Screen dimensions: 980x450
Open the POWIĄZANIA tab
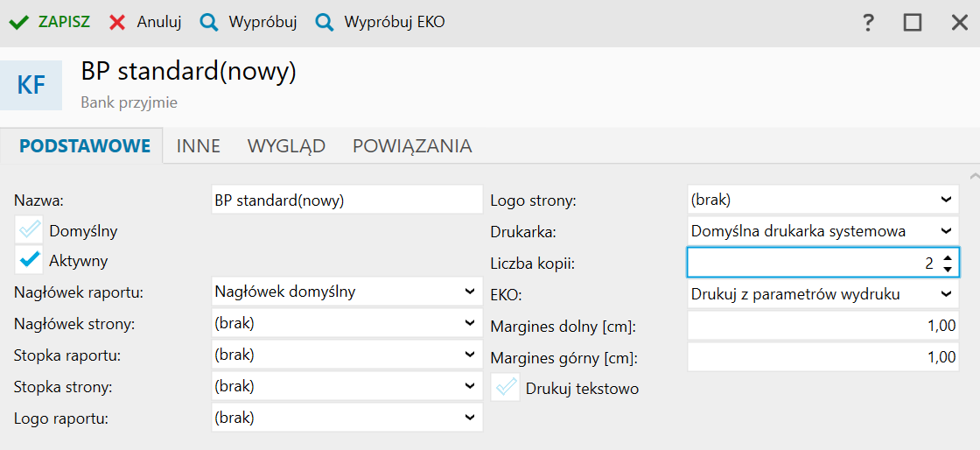(x=412, y=145)
